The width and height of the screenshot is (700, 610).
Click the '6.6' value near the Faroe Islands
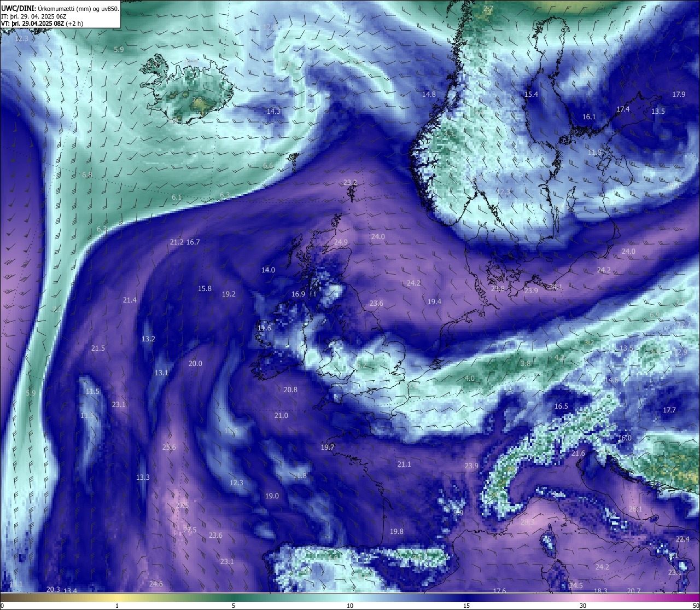point(268,165)
